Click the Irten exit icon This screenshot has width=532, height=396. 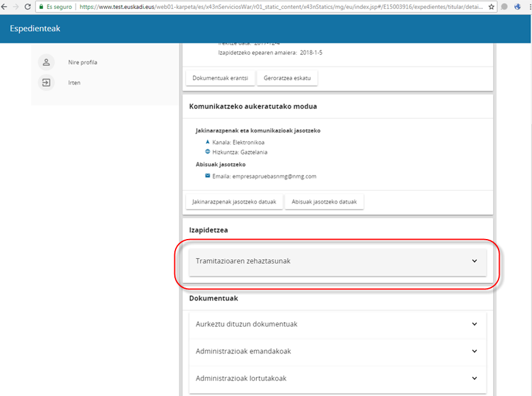[46, 83]
